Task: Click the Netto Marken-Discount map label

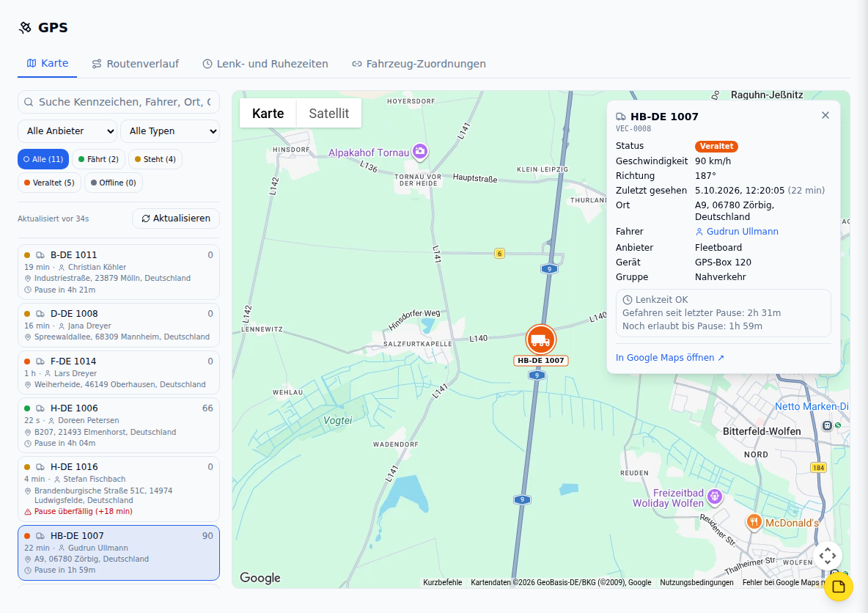Action: [x=812, y=406]
